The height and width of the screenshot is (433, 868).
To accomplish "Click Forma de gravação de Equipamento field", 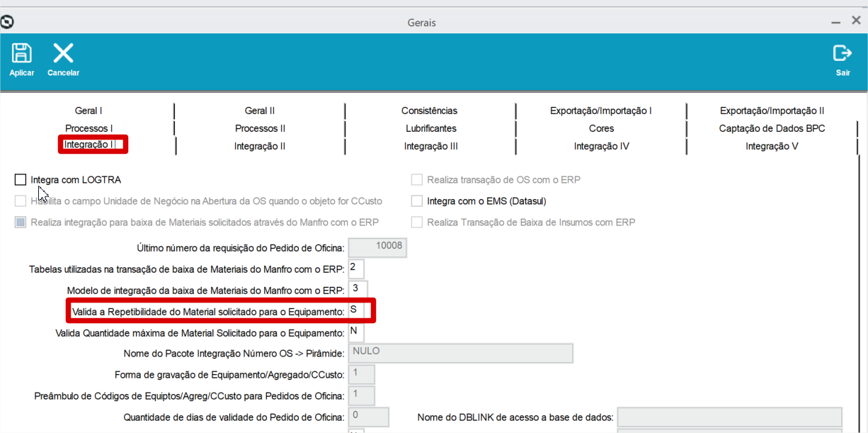I will [x=362, y=374].
